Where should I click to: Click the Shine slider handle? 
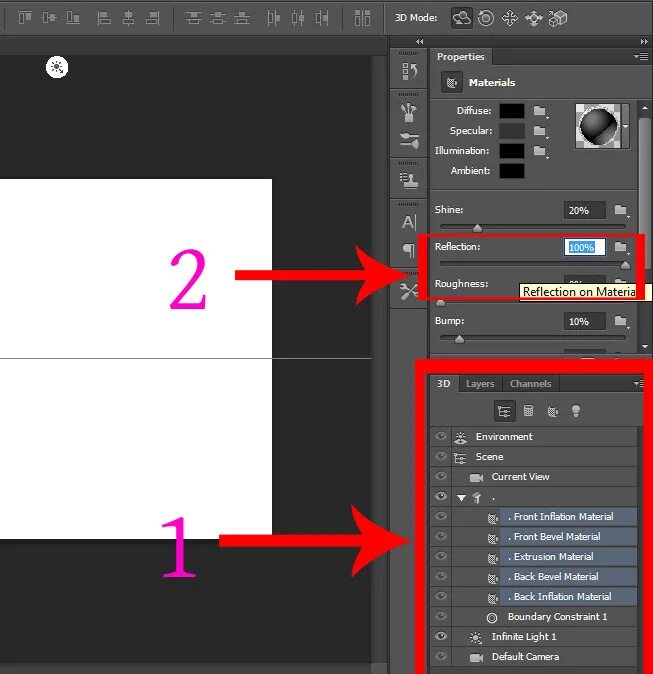(x=477, y=228)
